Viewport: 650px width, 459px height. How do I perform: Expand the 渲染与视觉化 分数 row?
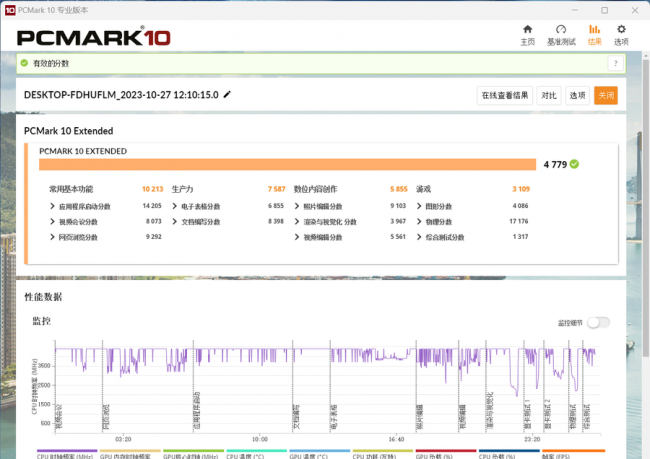coord(297,221)
